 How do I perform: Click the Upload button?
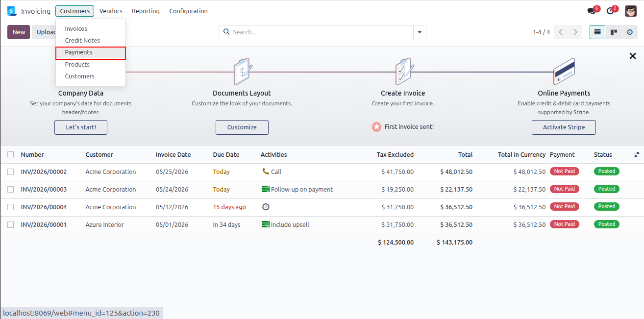click(x=44, y=32)
